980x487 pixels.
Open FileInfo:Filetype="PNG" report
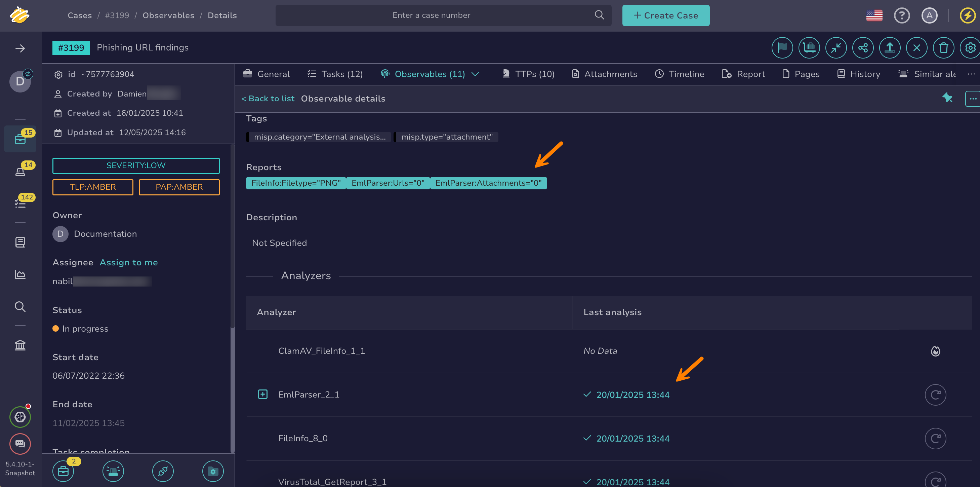(x=296, y=183)
